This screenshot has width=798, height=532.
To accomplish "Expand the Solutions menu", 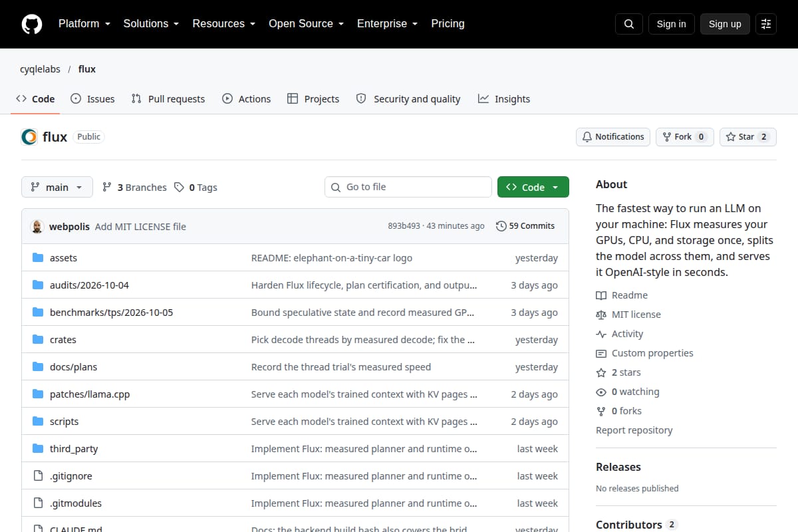I will tap(151, 24).
